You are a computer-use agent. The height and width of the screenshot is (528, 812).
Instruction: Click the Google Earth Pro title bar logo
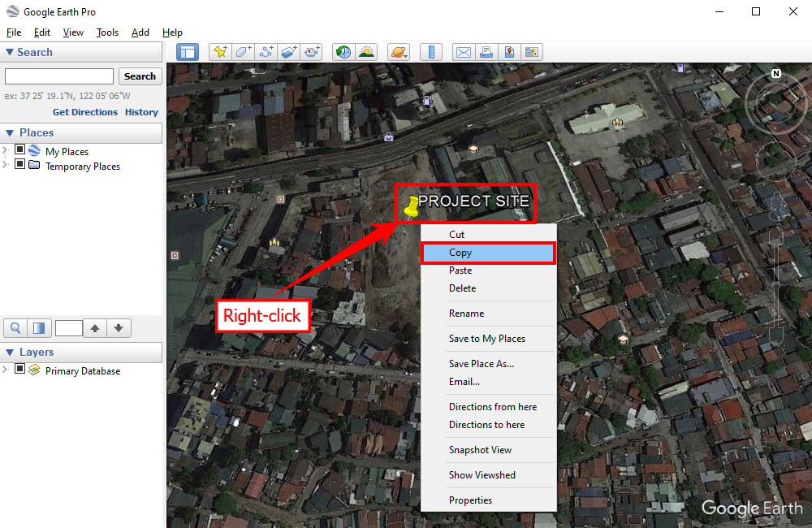pyautogui.click(x=12, y=11)
